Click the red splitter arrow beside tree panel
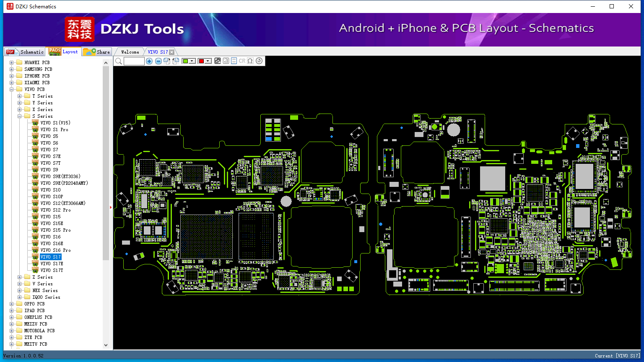 (111, 207)
